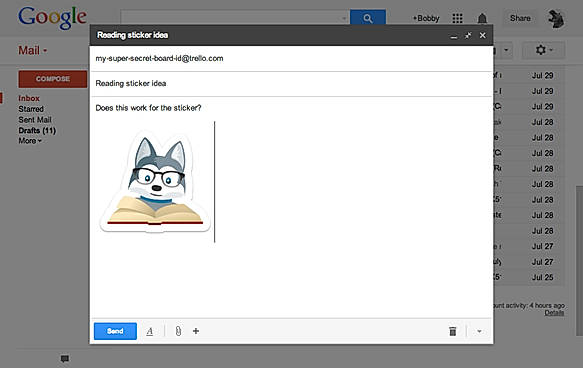This screenshot has height=368, width=583.
Task: Open insert options plus icon
Action: point(196,331)
